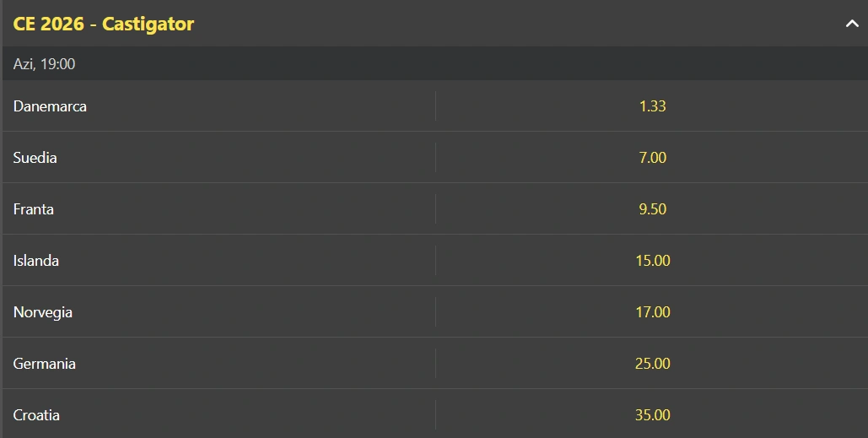Select Norvegia odds 17.00
The width and height of the screenshot is (868, 438).
tap(652, 312)
